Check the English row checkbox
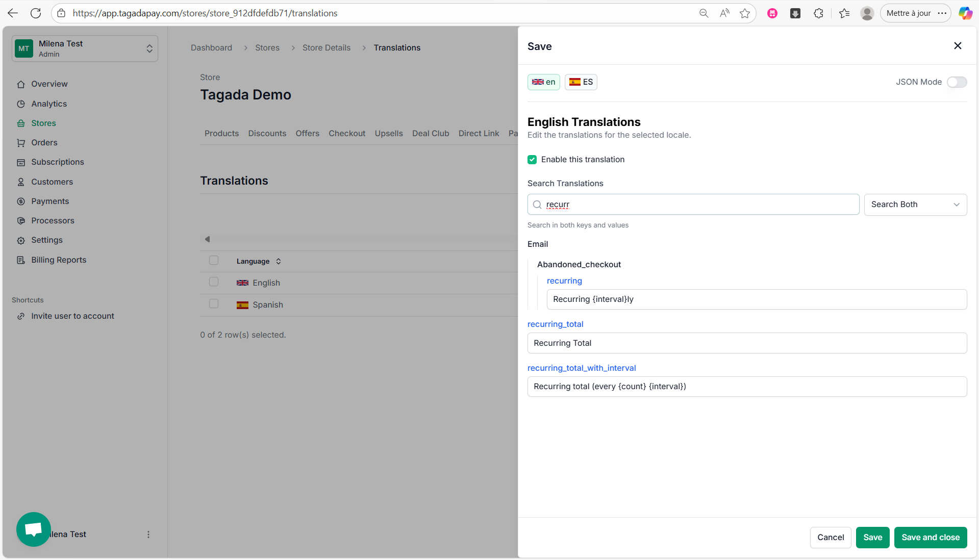 tap(214, 282)
